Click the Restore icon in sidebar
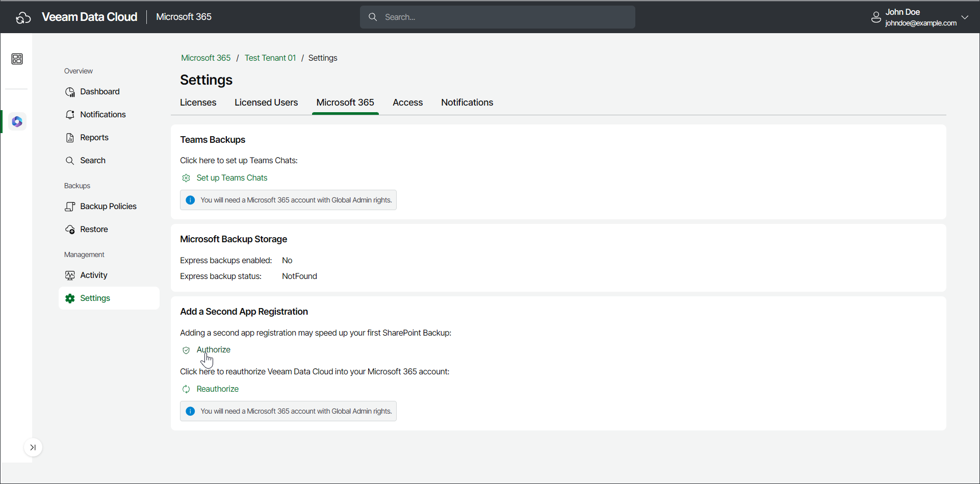The image size is (980, 484). (x=70, y=230)
